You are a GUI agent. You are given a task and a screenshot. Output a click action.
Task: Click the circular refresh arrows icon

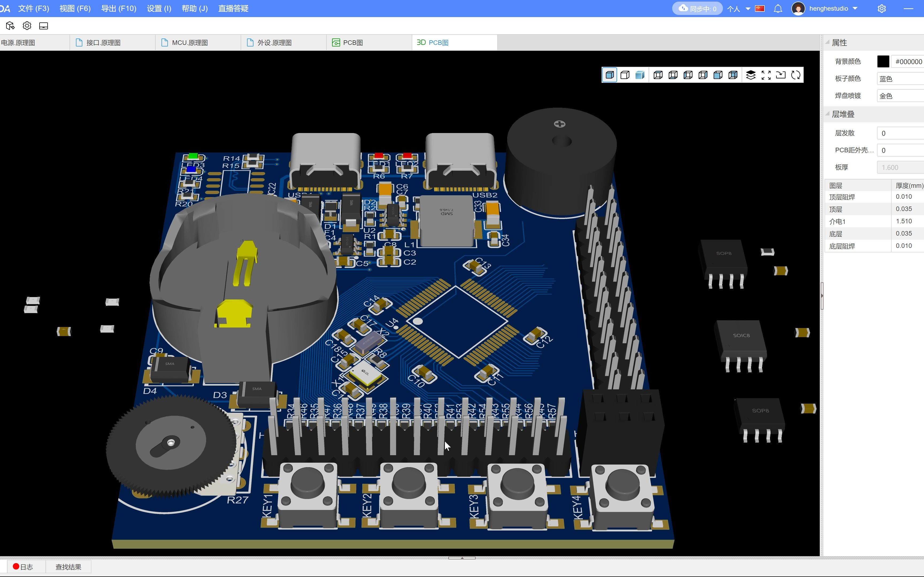[x=796, y=75]
